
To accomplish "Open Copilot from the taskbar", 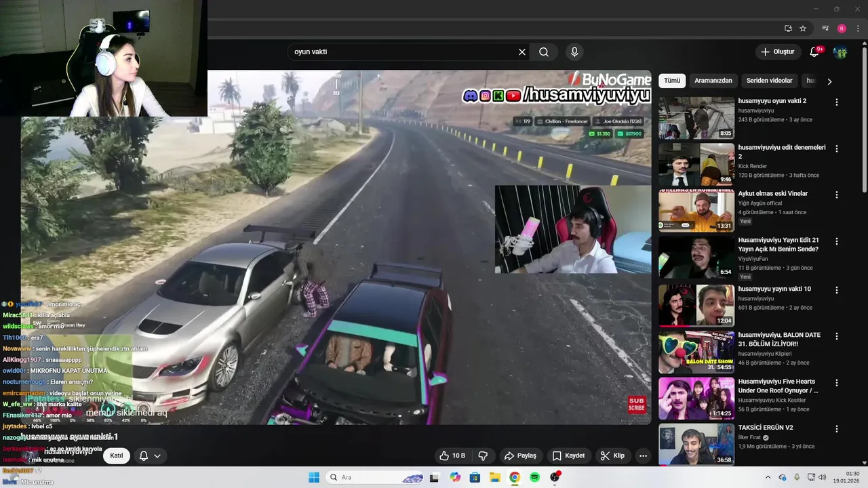I will [x=455, y=477].
